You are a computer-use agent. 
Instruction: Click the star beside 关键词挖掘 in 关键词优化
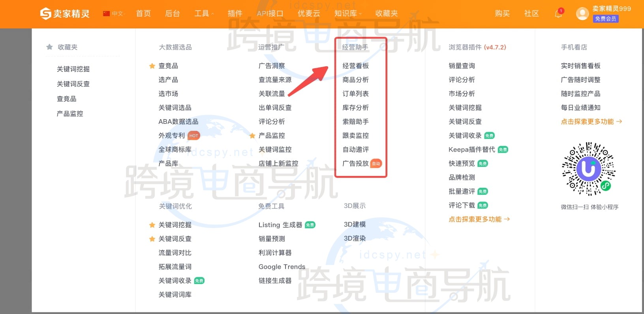tap(152, 225)
